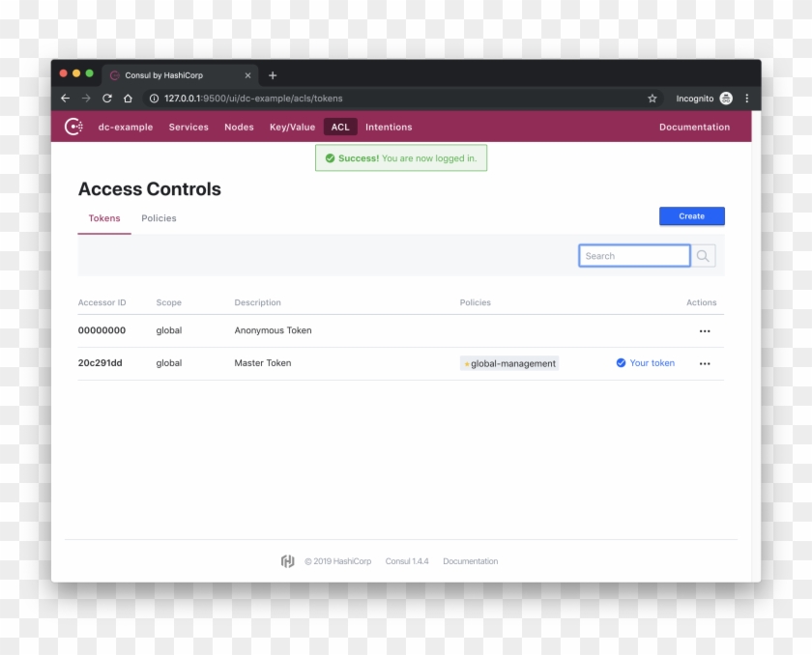Go to browser home icon

[x=128, y=99]
